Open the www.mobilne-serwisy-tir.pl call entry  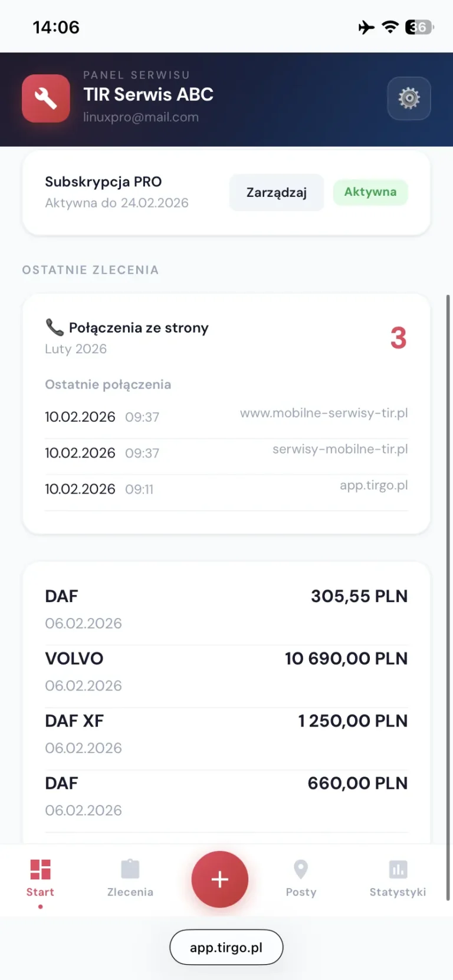(x=226, y=416)
